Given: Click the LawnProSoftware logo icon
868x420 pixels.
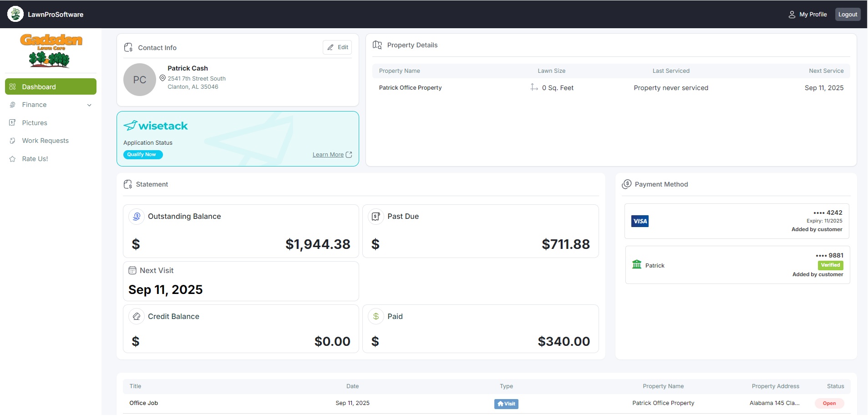Looking at the screenshot, I should point(15,14).
